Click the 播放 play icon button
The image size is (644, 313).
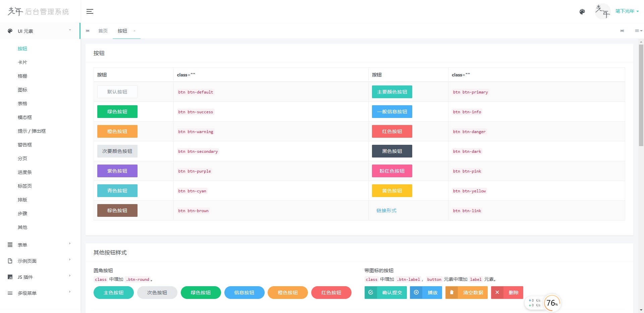coord(426,293)
